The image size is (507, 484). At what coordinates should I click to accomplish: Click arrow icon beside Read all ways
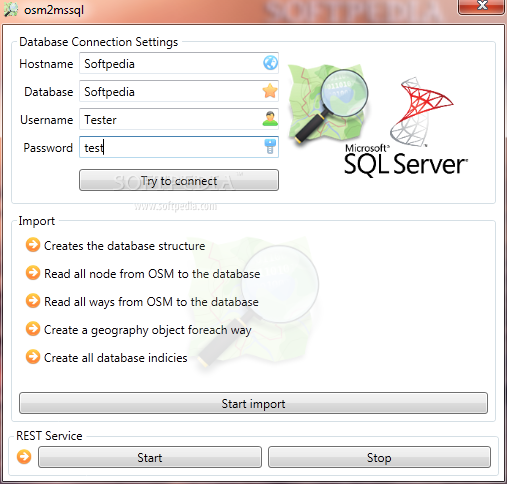33,301
